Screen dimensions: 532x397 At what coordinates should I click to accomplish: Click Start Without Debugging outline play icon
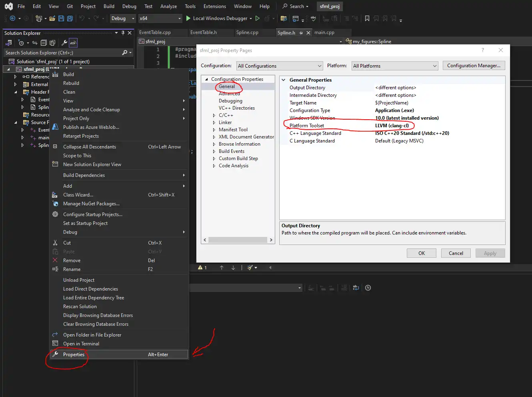point(258,18)
